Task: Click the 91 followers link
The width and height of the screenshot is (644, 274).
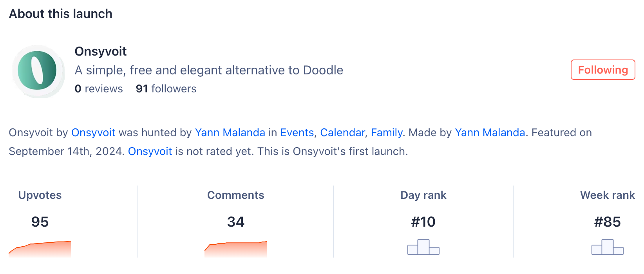Action: click(x=166, y=88)
